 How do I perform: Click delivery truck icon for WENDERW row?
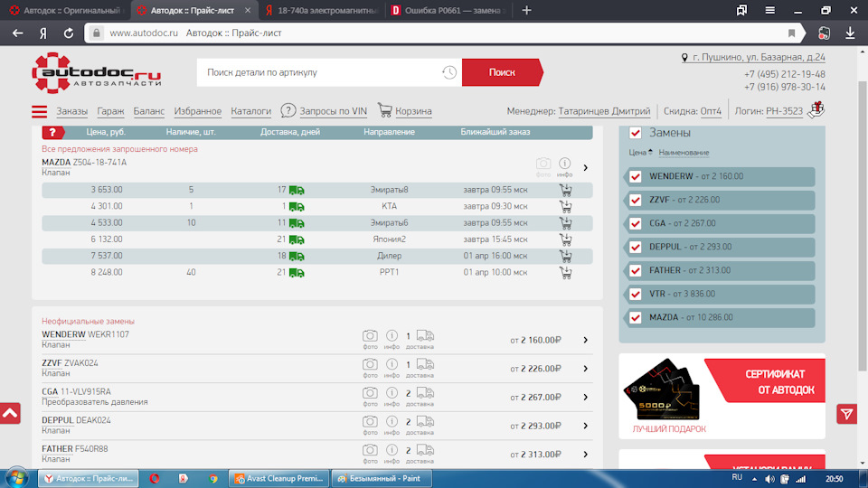pos(425,336)
